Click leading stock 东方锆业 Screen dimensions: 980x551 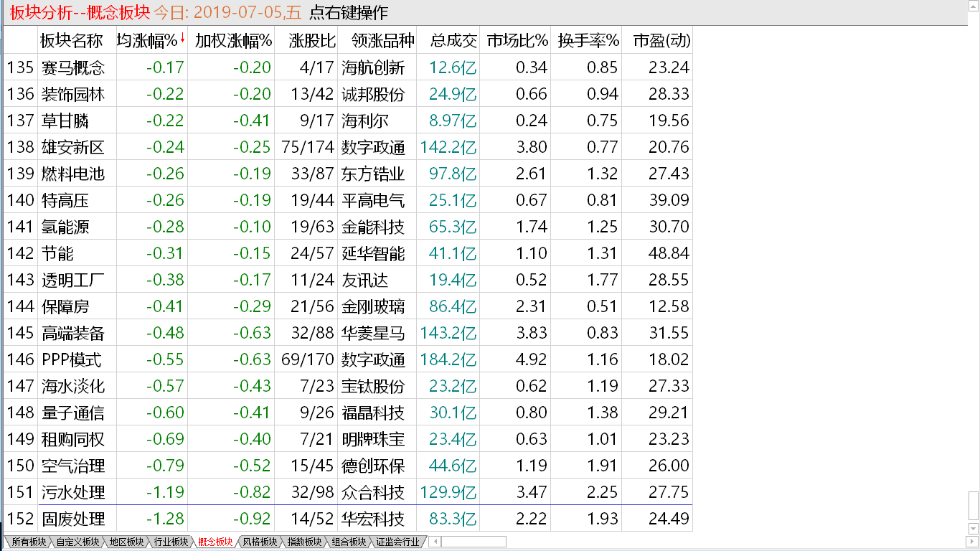pyautogui.click(x=373, y=174)
